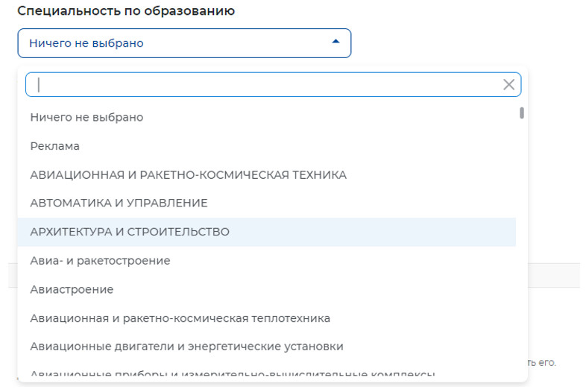586x392 pixels.
Task: Focus the search input inside dropdown list
Action: [261, 85]
